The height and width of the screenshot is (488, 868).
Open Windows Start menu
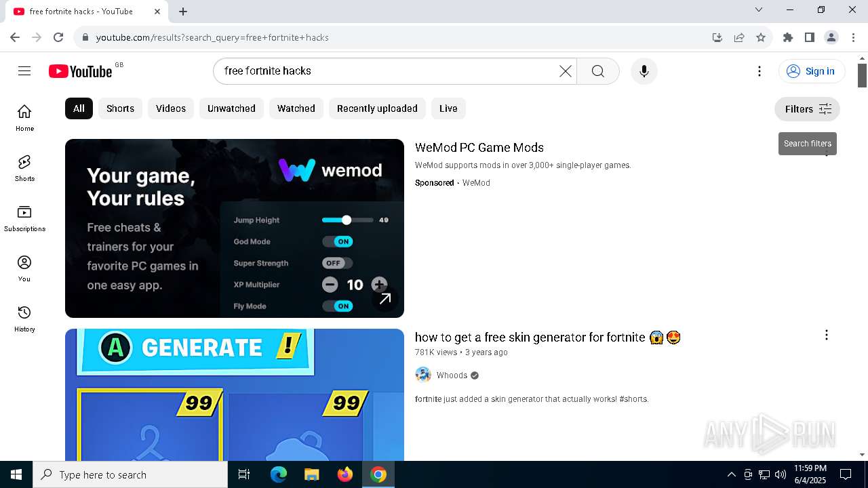tap(16, 474)
